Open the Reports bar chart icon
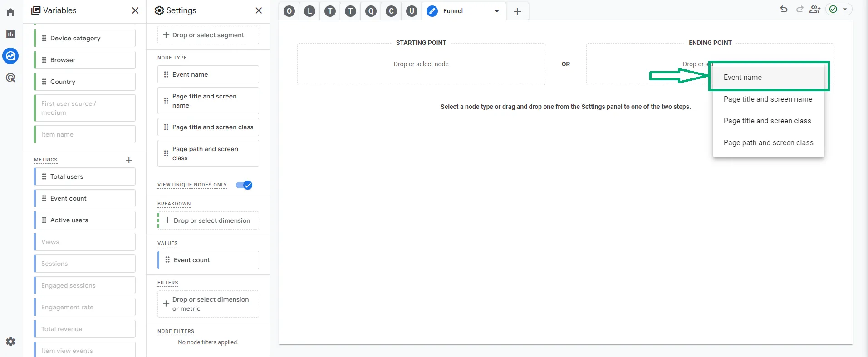The height and width of the screenshot is (357, 868). [10, 34]
